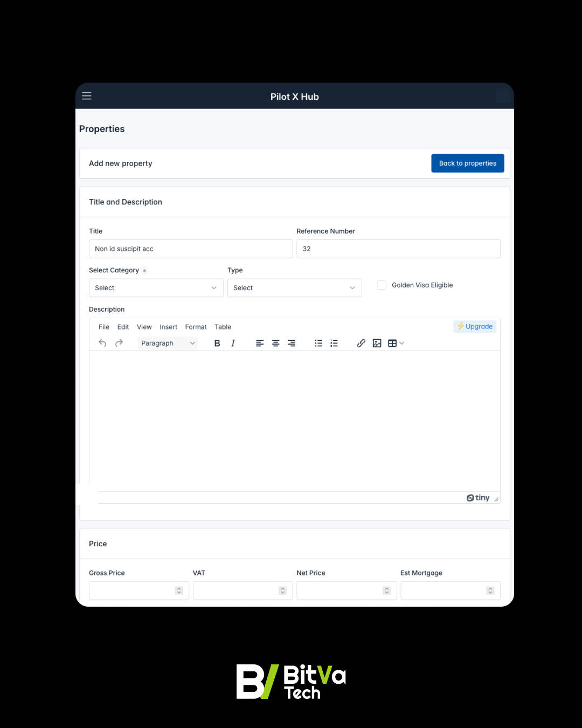Screen dimensions: 582x728
Task: Toggle italic text formatting
Action: coord(233,343)
